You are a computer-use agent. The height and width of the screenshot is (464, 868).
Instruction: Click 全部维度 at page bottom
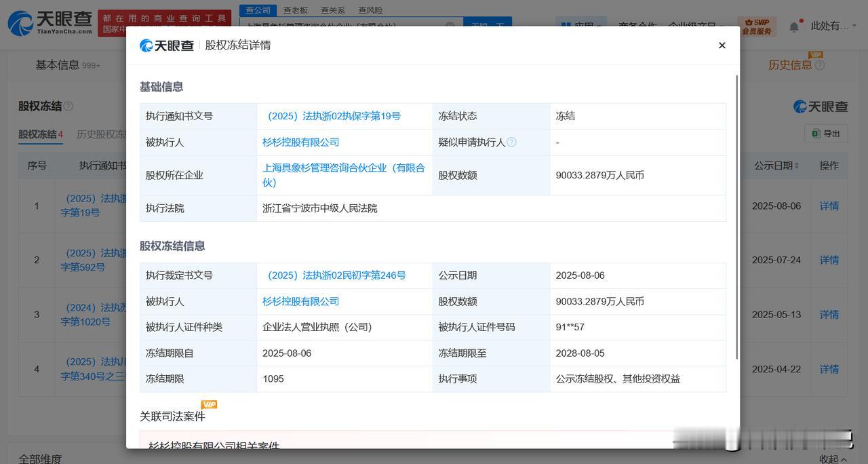(x=40, y=459)
